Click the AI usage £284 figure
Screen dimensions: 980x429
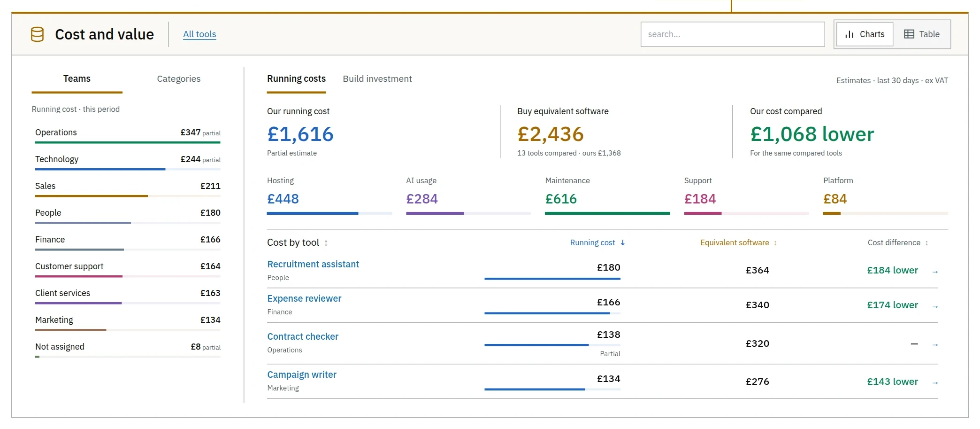coord(422,199)
